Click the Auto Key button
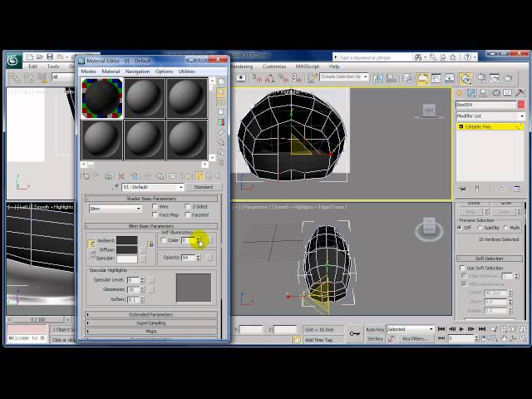The height and width of the screenshot is (399, 532). tap(375, 329)
